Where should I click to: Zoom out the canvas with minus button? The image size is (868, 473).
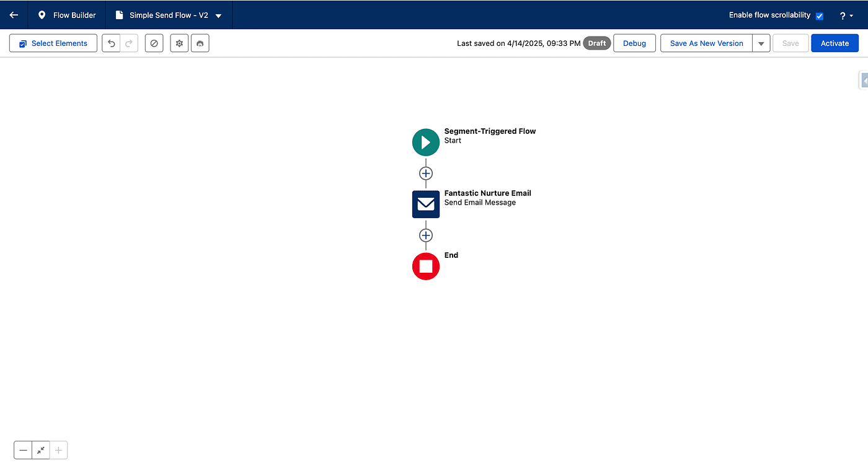click(23, 450)
